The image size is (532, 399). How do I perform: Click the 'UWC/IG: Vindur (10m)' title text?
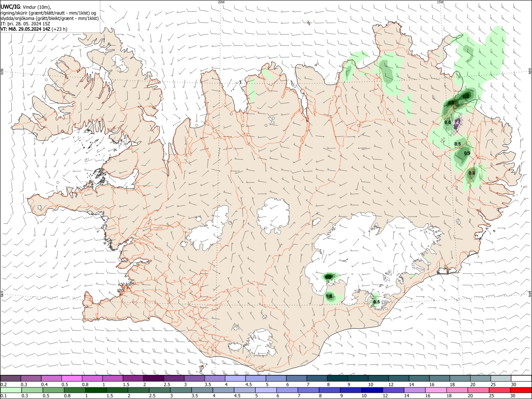tap(26, 7)
